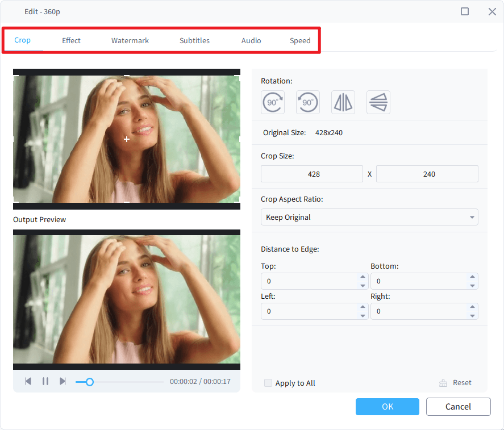This screenshot has width=504, height=430.
Task: Enable the Apply to All checkbox
Action: [x=268, y=383]
